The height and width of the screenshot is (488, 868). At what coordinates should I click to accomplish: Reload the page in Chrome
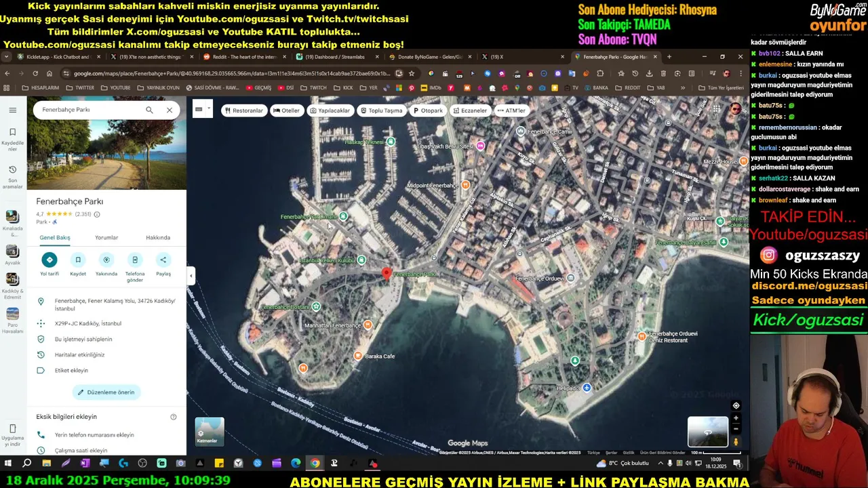[35, 73]
